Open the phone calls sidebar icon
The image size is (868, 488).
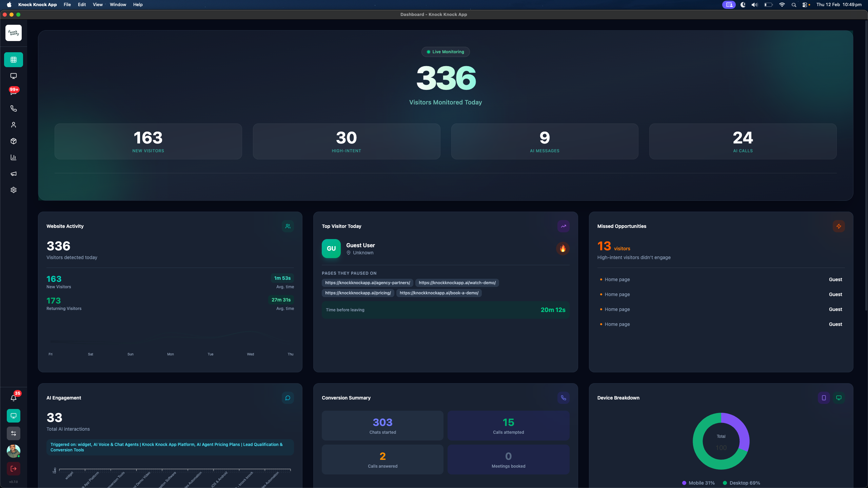click(14, 109)
